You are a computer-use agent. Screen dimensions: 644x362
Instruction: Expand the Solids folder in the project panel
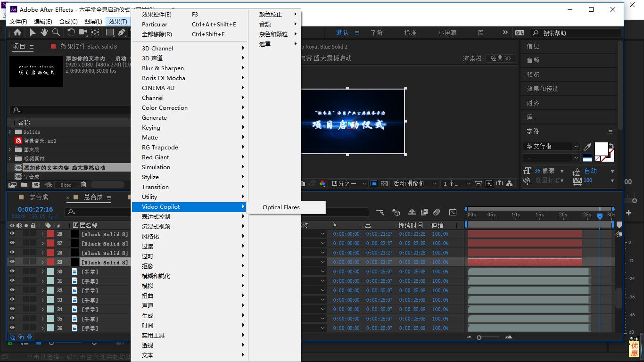point(9,132)
